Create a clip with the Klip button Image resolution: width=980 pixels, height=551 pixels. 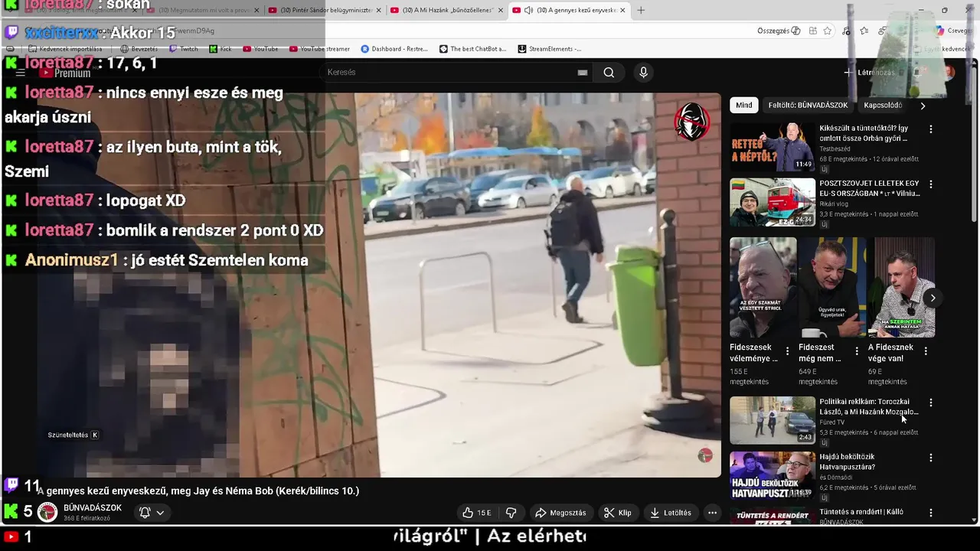[x=617, y=513]
